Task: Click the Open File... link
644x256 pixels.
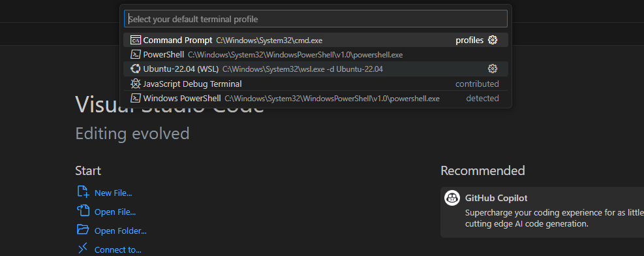Action: [x=115, y=212]
